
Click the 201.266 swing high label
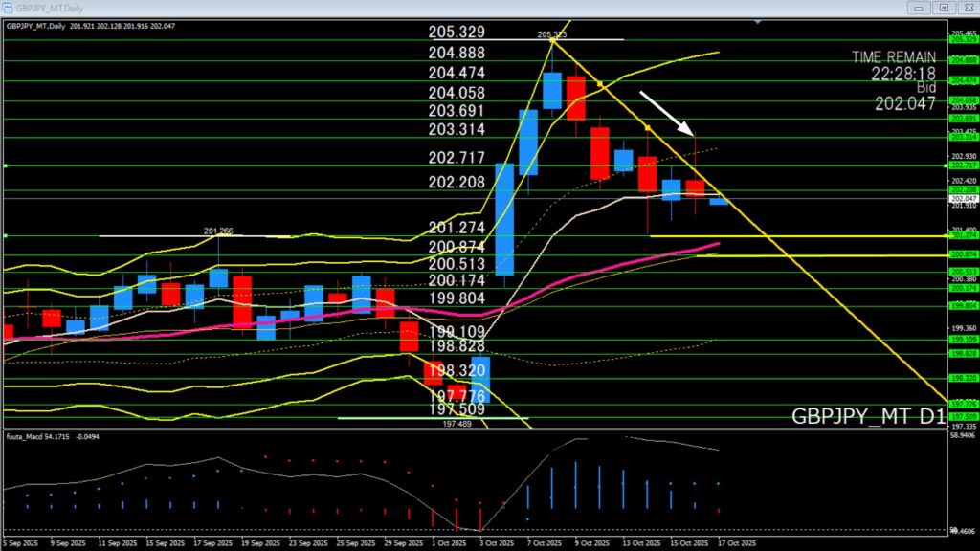(219, 231)
